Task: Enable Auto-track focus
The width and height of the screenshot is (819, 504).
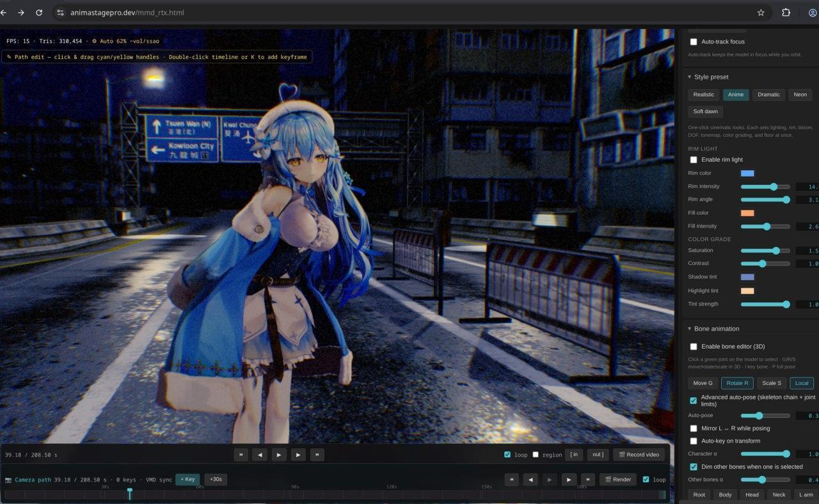Action: (694, 42)
